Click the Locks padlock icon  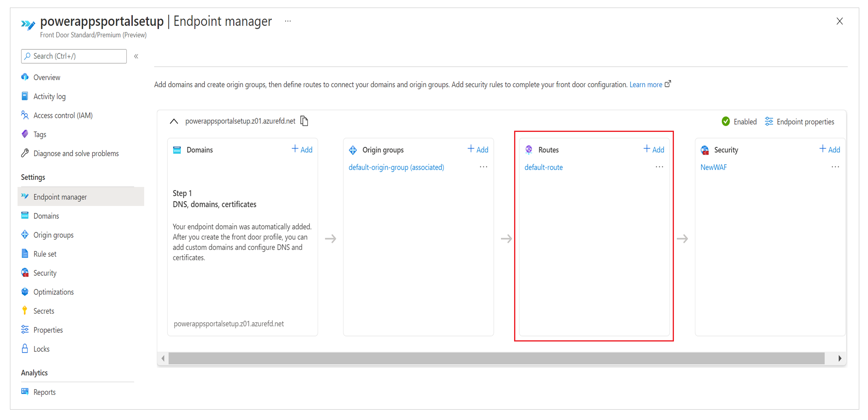pos(25,349)
